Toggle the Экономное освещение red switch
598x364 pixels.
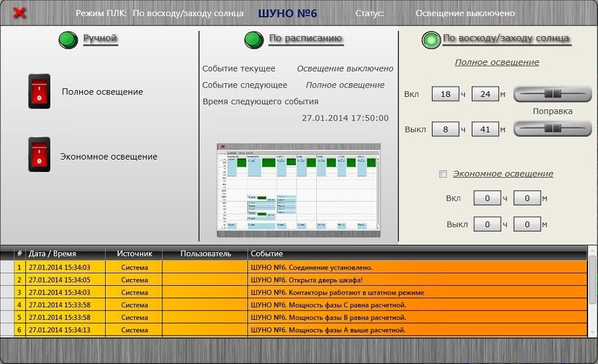click(39, 155)
